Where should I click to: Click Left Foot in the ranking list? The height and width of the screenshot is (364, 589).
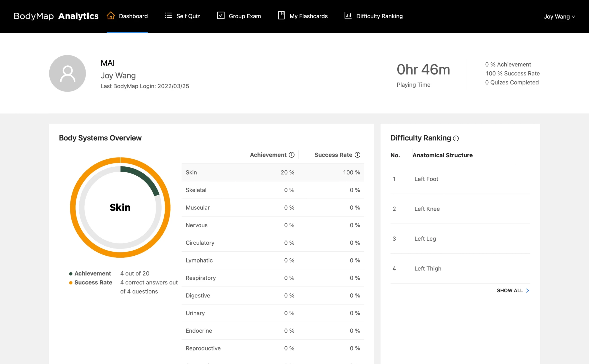[x=426, y=179]
